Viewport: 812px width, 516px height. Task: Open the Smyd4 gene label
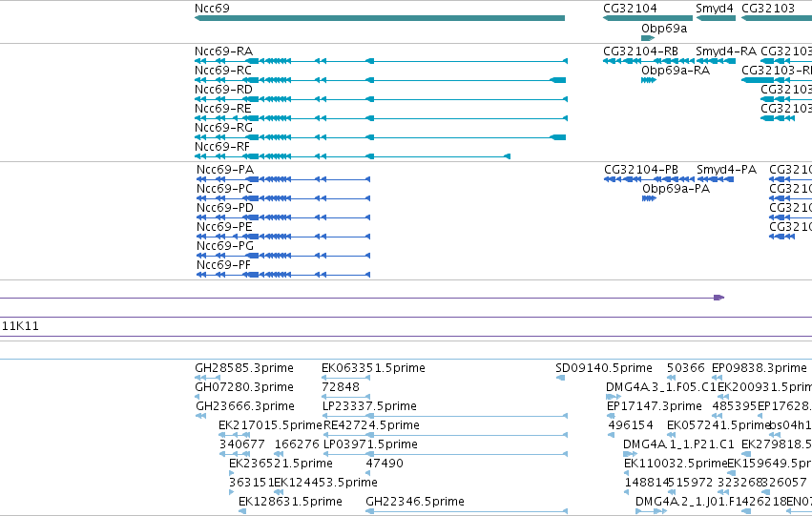pos(714,9)
